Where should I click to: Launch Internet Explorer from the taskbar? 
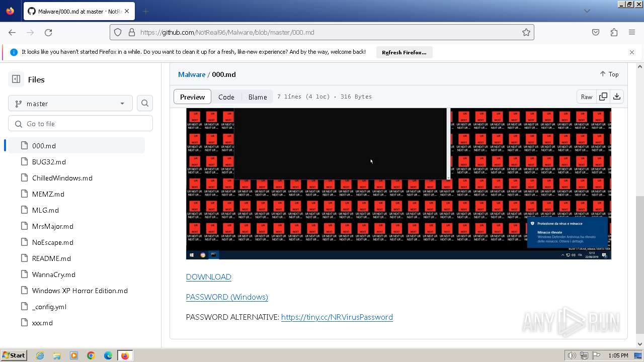coord(40,355)
